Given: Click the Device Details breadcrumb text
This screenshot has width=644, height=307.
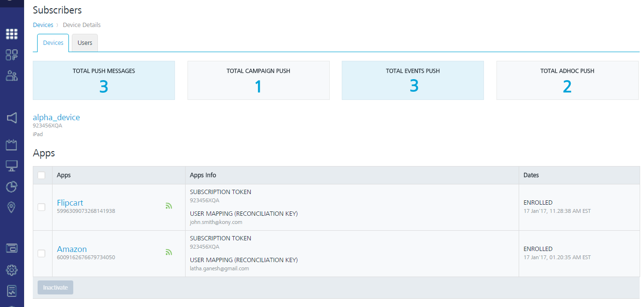Looking at the screenshot, I should coord(81,25).
